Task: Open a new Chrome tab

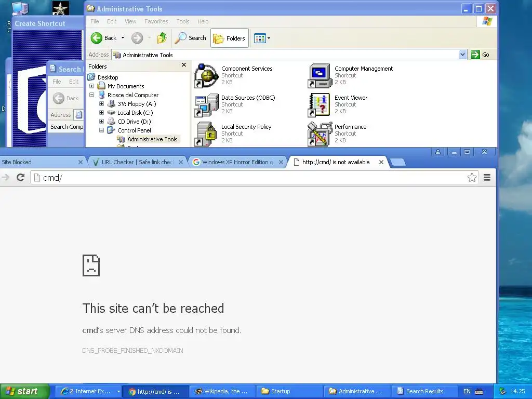Action: (x=397, y=163)
